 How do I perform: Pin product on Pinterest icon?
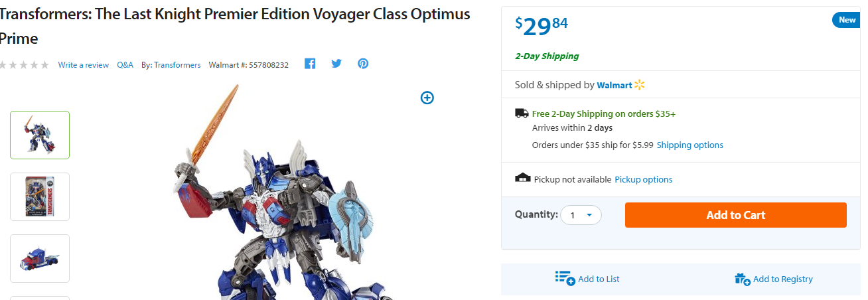363,64
